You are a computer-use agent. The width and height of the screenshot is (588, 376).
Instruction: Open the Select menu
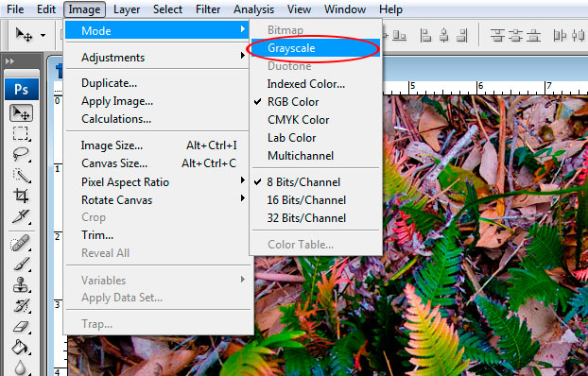[x=167, y=9]
